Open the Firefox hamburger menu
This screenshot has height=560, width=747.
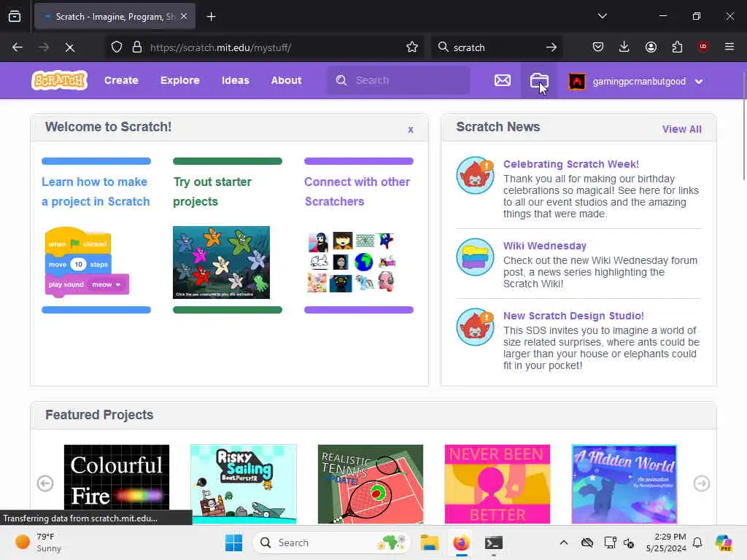point(729,47)
